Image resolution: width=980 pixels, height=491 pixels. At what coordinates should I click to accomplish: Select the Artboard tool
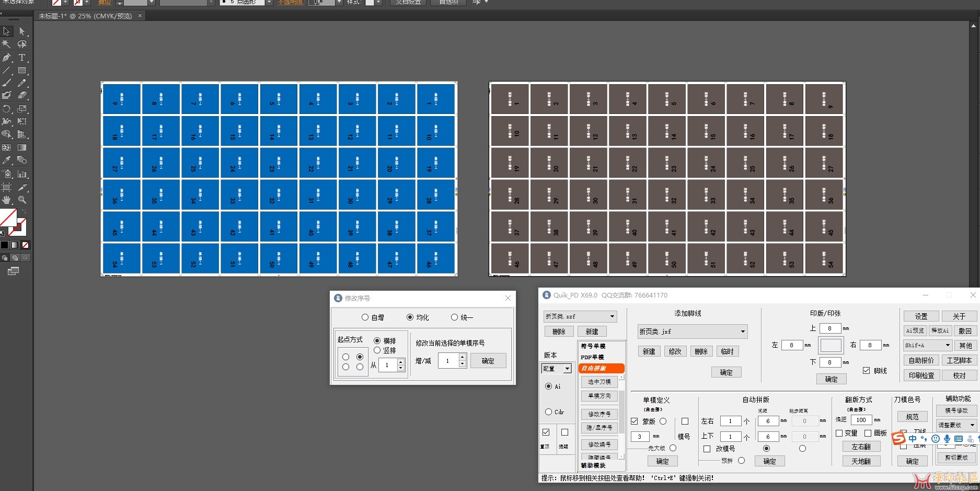pyautogui.click(x=6, y=187)
